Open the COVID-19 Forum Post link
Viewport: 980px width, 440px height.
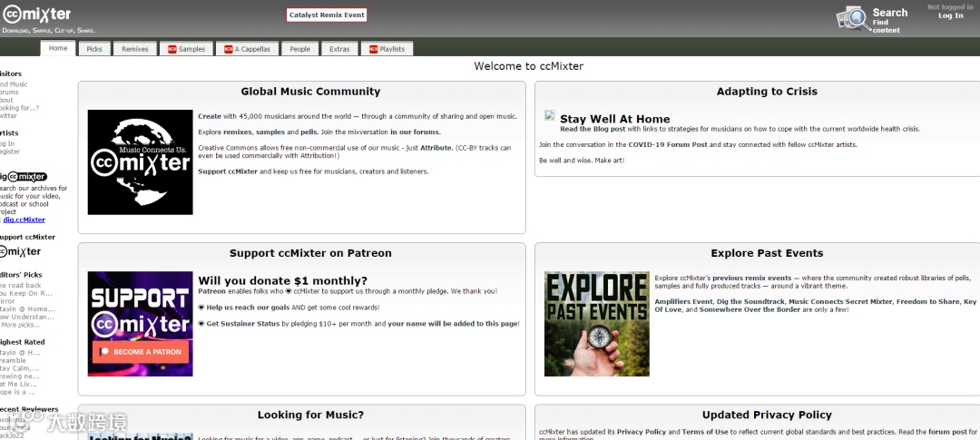coord(668,144)
